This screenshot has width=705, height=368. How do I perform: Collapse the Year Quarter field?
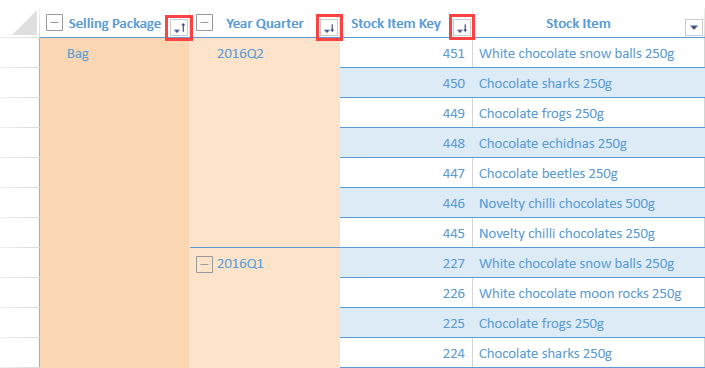[205, 22]
